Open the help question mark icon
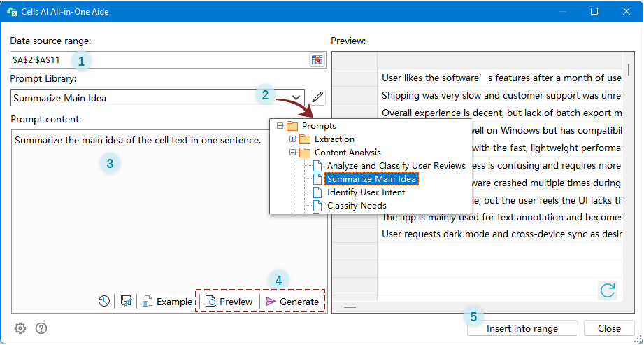The height and width of the screenshot is (345, 644). point(41,328)
